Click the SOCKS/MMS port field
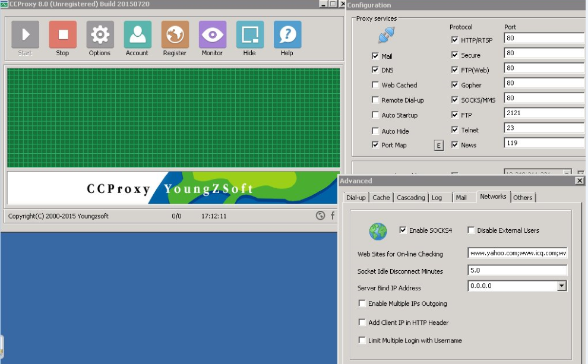588x364 pixels. (544, 98)
